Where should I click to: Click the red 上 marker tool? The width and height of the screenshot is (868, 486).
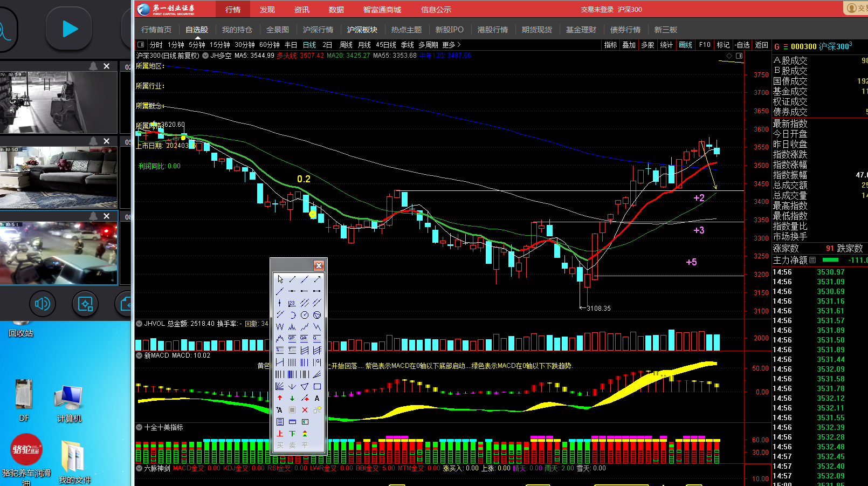280,434
